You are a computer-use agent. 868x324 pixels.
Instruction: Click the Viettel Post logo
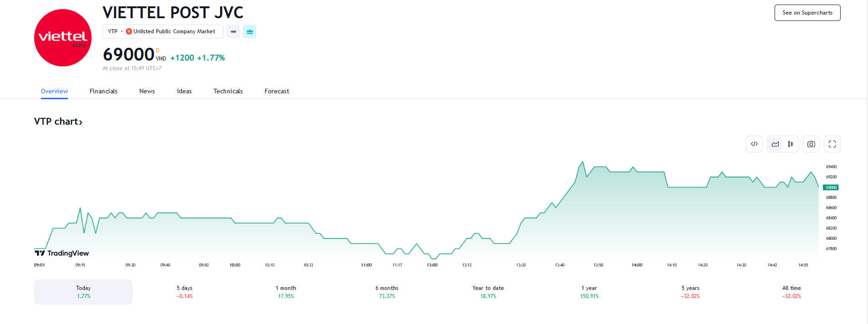tap(63, 38)
